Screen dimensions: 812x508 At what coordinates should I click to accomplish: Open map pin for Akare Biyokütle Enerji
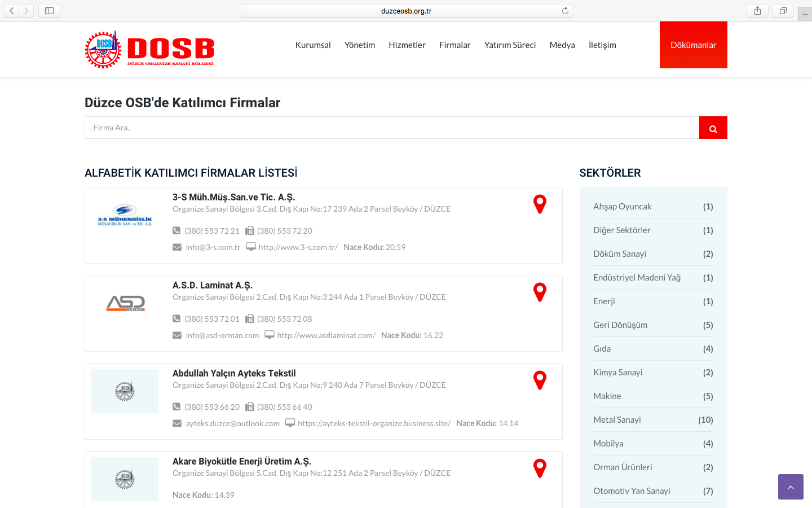(540, 468)
